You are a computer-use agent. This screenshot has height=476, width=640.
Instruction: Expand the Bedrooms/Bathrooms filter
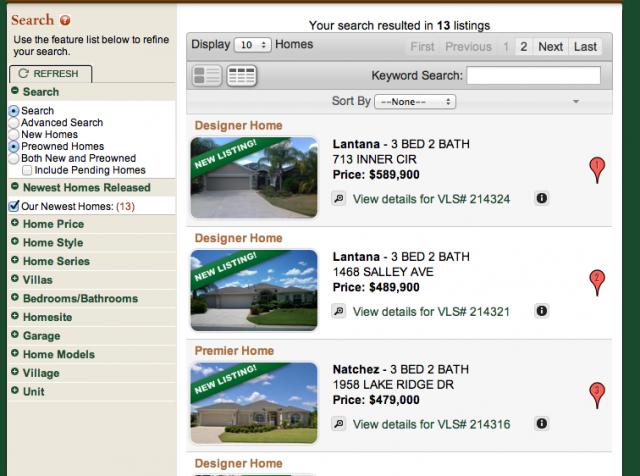(15, 297)
